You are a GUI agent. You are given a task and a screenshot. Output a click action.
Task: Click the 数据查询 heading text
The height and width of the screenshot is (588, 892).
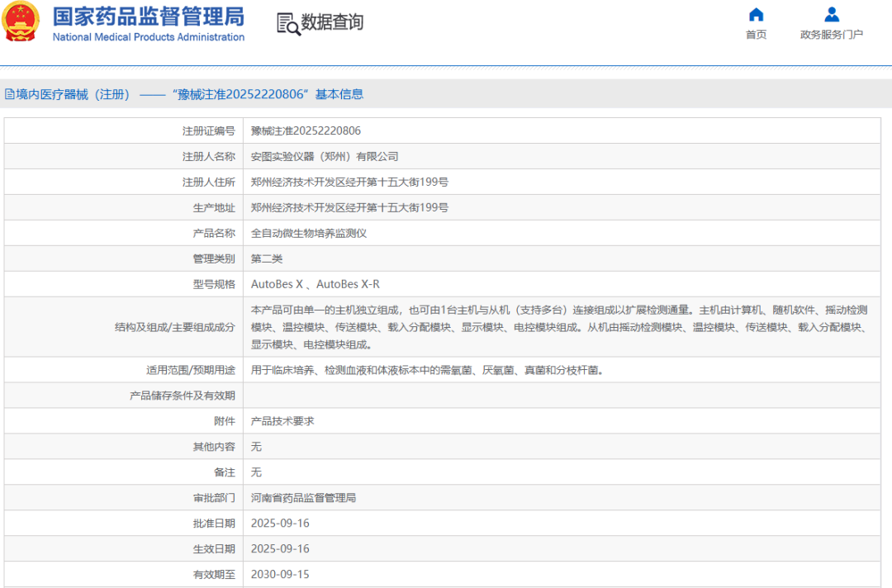point(332,23)
